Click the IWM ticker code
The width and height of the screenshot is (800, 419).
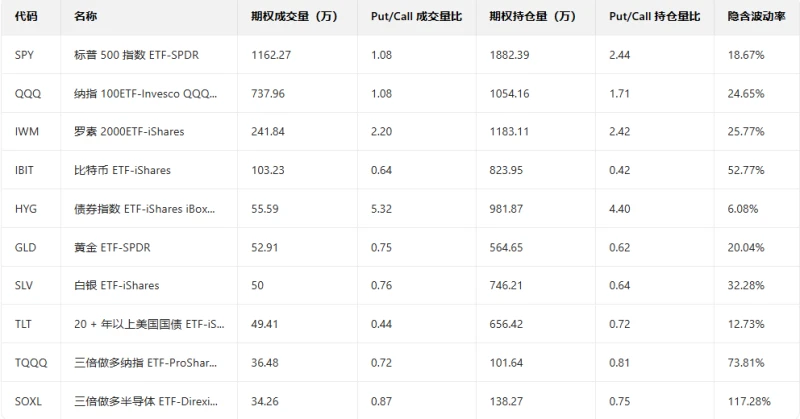(26, 131)
